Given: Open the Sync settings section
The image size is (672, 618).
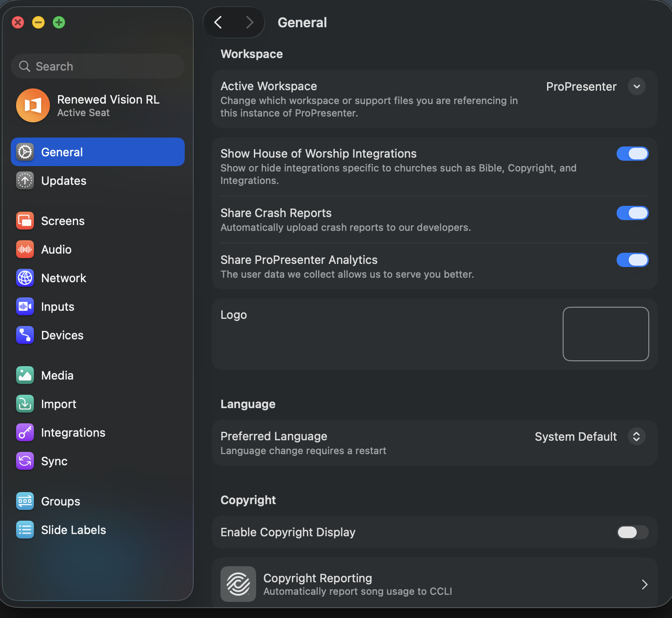Looking at the screenshot, I should tap(98, 461).
